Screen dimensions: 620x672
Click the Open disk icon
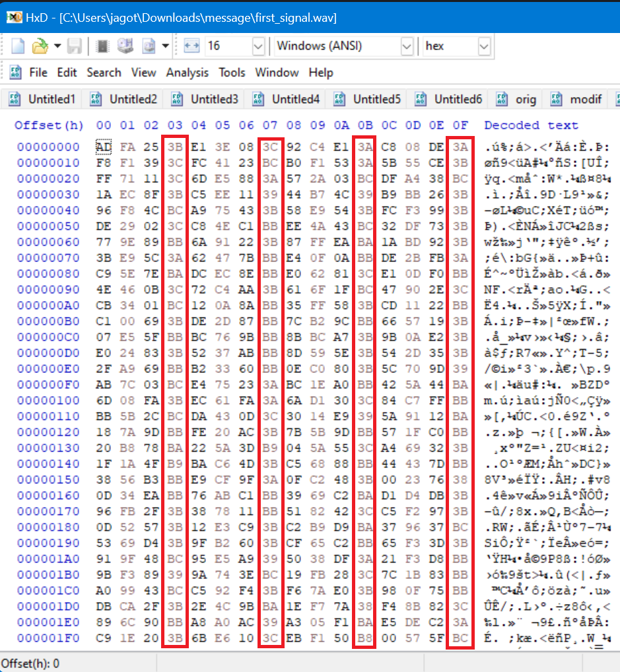tap(125, 46)
